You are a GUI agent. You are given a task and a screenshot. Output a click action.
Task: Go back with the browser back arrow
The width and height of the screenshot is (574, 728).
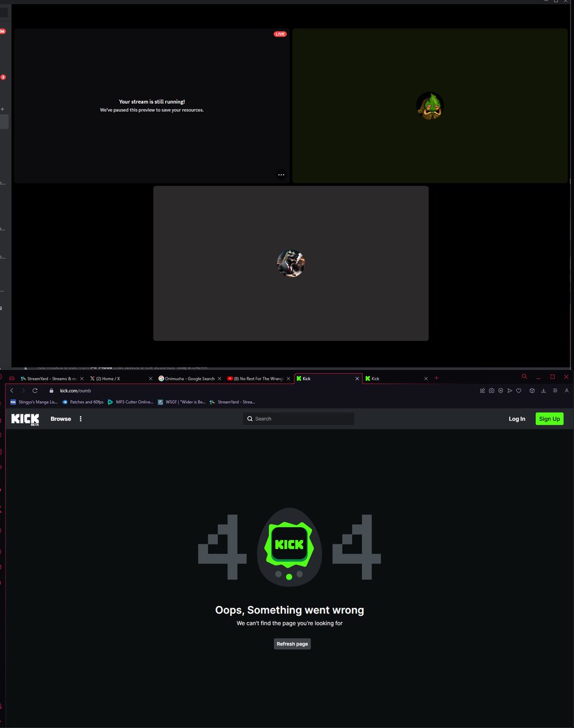[12, 391]
